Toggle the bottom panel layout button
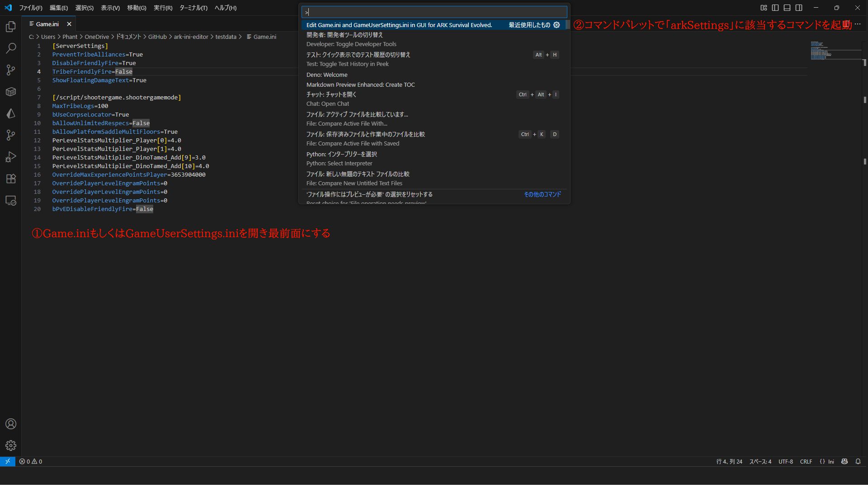868x488 pixels. coord(787,8)
